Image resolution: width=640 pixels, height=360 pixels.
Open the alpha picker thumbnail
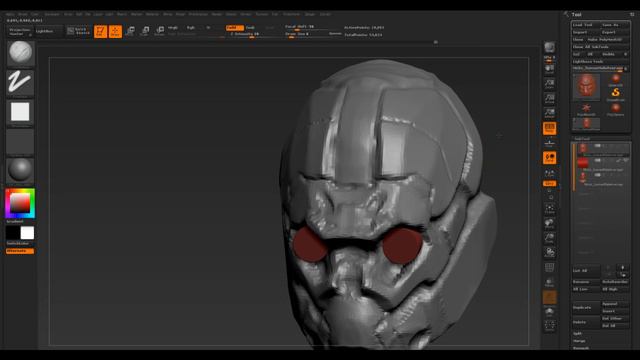click(x=20, y=113)
